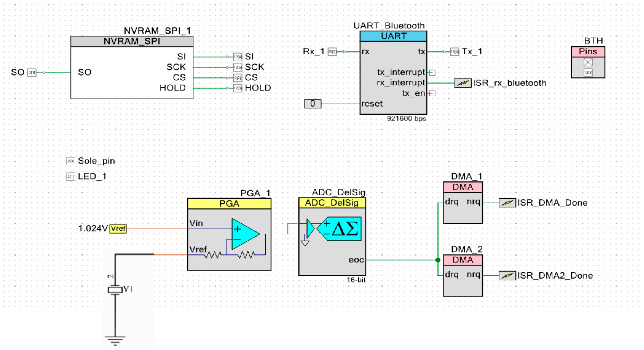Click the tx_interrupt unconnected terminal square
644x350 pixels.
[x=432, y=73]
